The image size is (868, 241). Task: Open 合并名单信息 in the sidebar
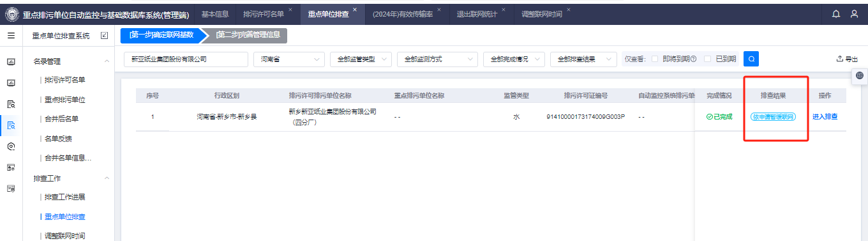(68, 158)
